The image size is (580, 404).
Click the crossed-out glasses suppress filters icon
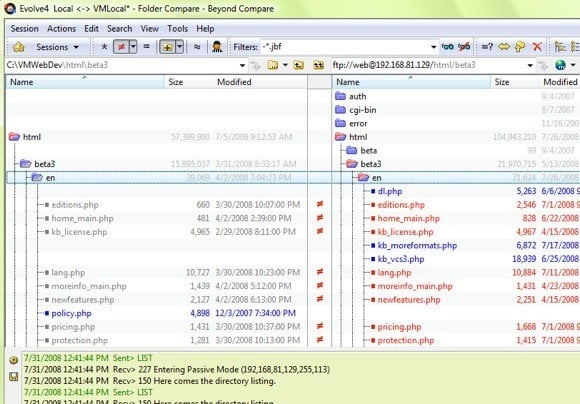(x=464, y=47)
